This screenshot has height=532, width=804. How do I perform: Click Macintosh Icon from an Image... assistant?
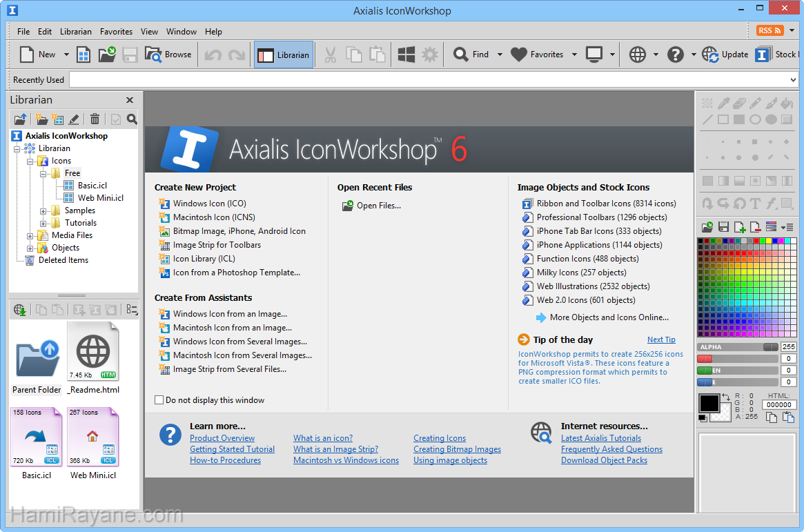233,328
